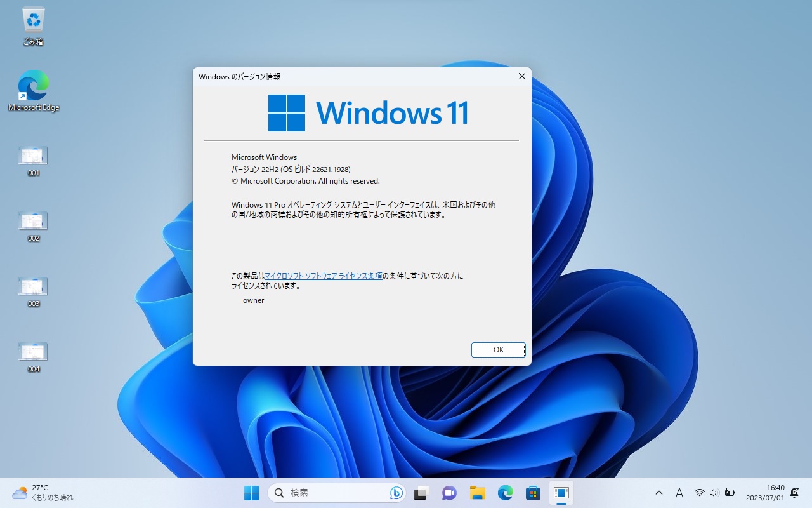Close the Windows version info dialog
The image size is (812, 508).
(521, 76)
